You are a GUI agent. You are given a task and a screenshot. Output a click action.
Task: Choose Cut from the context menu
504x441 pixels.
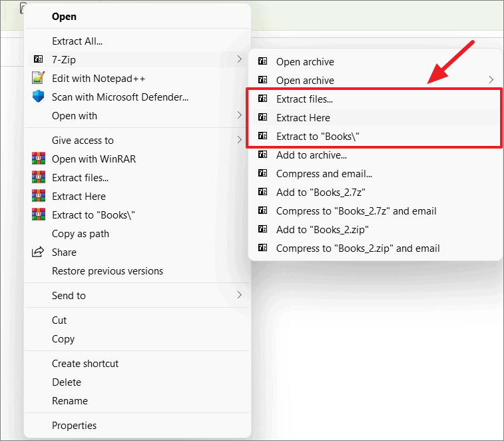tap(138, 320)
